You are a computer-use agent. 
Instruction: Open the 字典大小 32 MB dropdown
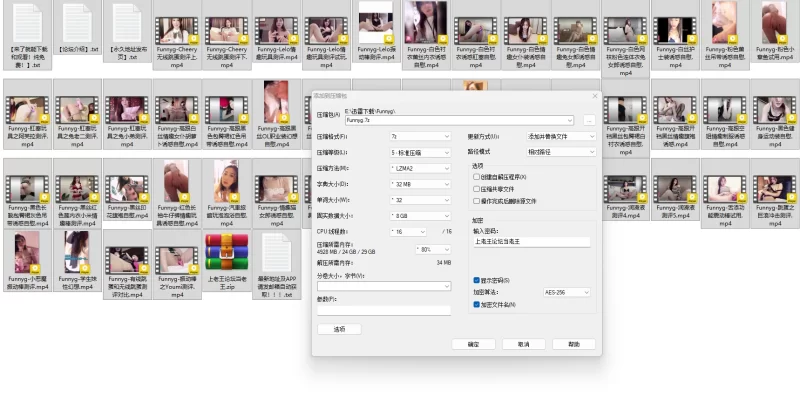point(419,184)
